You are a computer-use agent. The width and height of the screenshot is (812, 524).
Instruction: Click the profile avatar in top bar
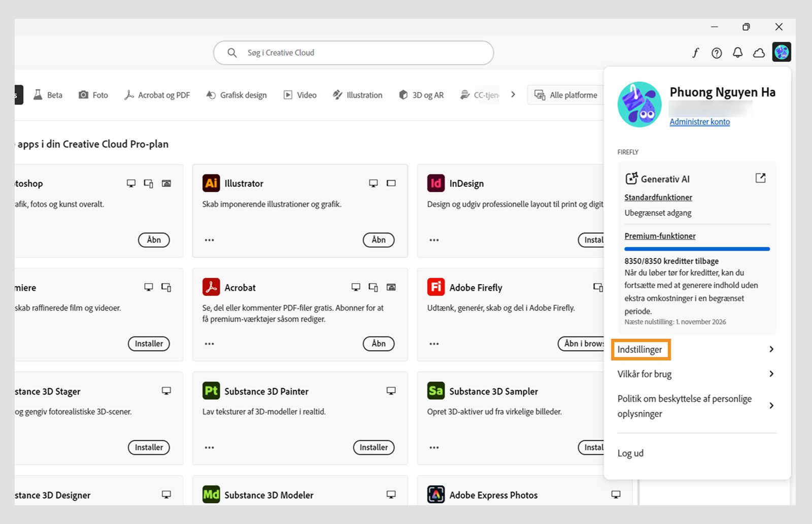tap(782, 52)
